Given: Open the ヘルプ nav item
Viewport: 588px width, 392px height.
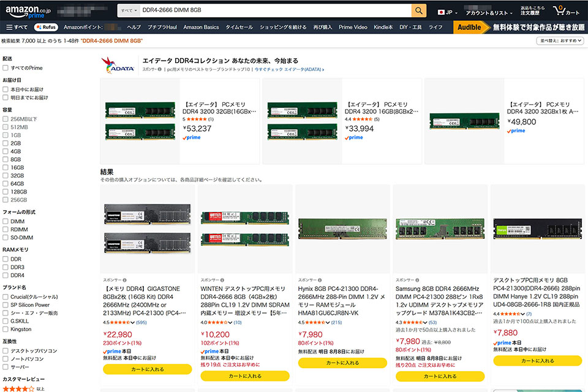Looking at the screenshot, I should 134,27.
